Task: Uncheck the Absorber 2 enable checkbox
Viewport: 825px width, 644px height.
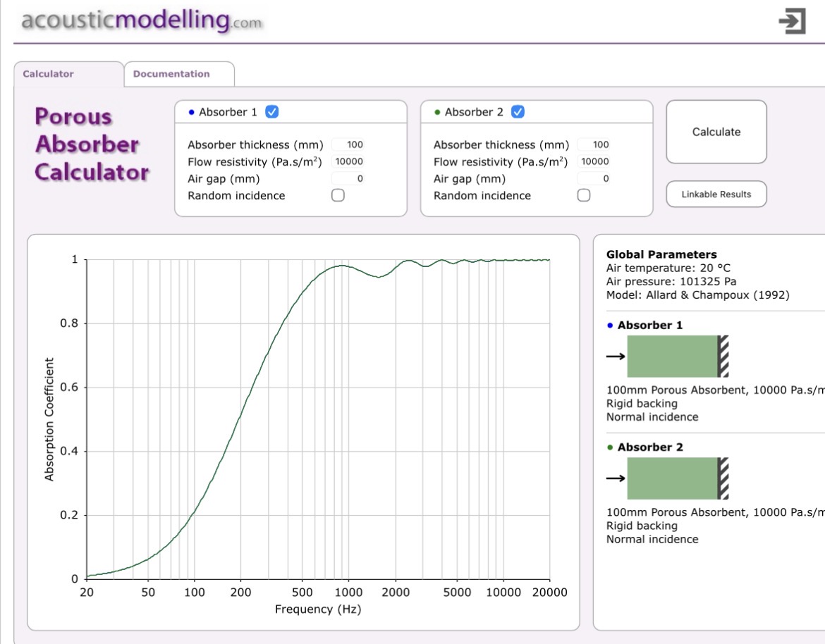Action: [518, 112]
